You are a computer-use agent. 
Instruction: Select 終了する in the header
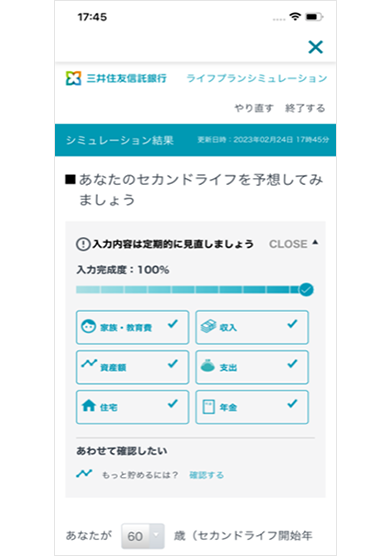pos(305,108)
